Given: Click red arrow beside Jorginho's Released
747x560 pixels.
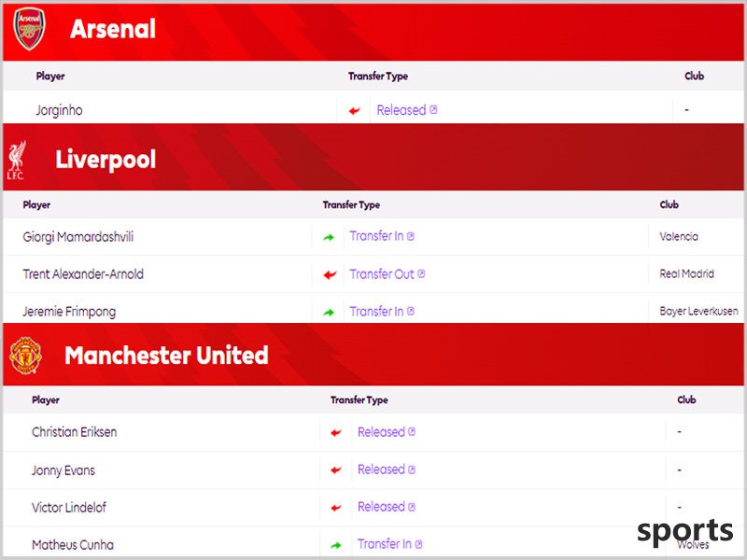Looking at the screenshot, I should click(354, 111).
